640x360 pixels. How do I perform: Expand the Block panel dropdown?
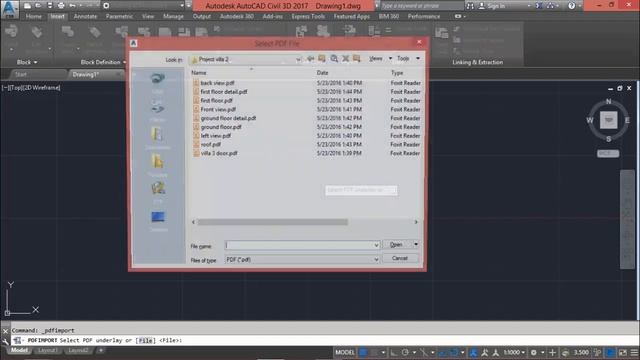tap(27, 62)
